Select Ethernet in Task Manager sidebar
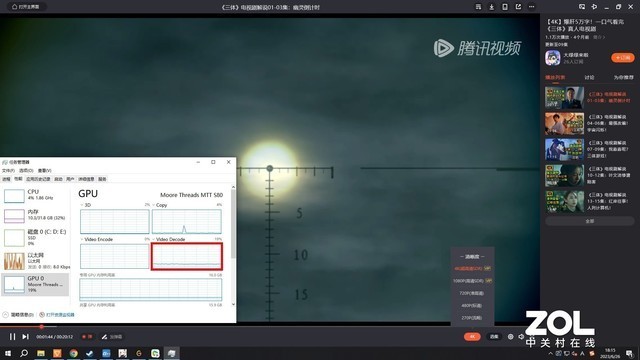 [x=35, y=261]
